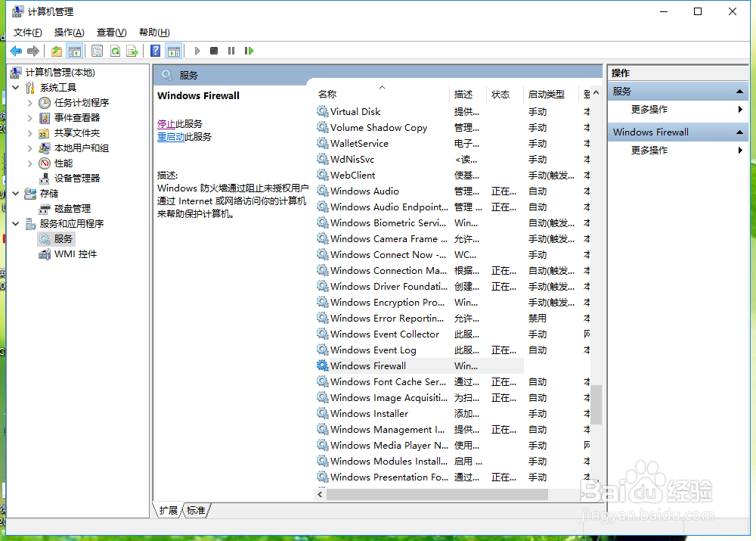Click the Forward arrow toolbar icon
This screenshot has width=756, height=541.
33,51
